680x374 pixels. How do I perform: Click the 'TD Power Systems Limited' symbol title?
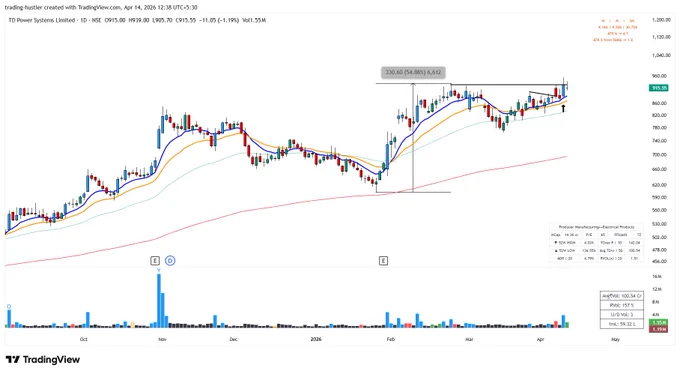[42, 20]
